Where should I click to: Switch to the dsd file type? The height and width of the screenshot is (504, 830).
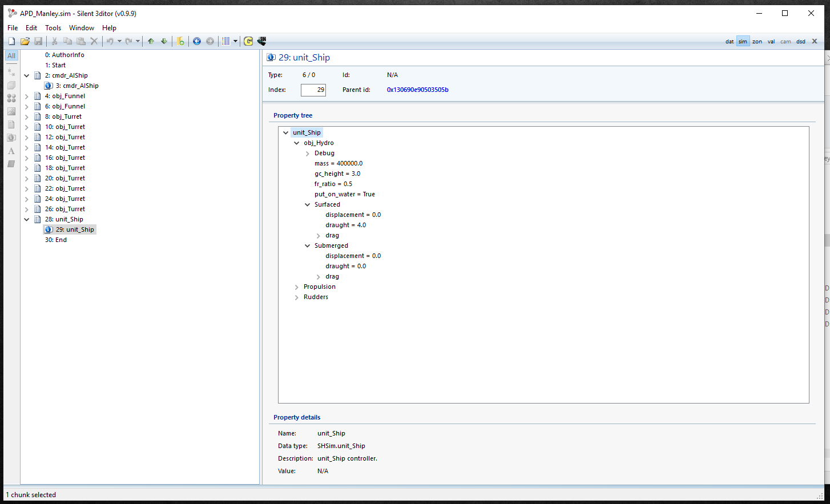pos(801,42)
